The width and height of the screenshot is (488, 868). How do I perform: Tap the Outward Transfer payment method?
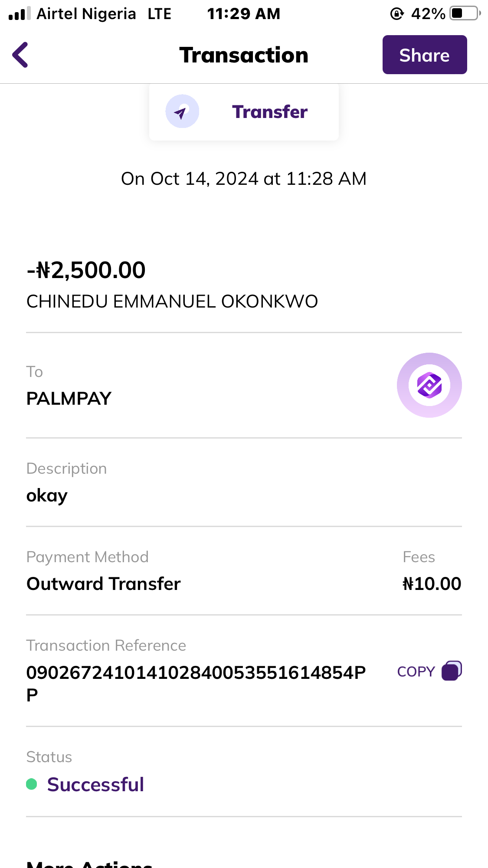point(104,584)
